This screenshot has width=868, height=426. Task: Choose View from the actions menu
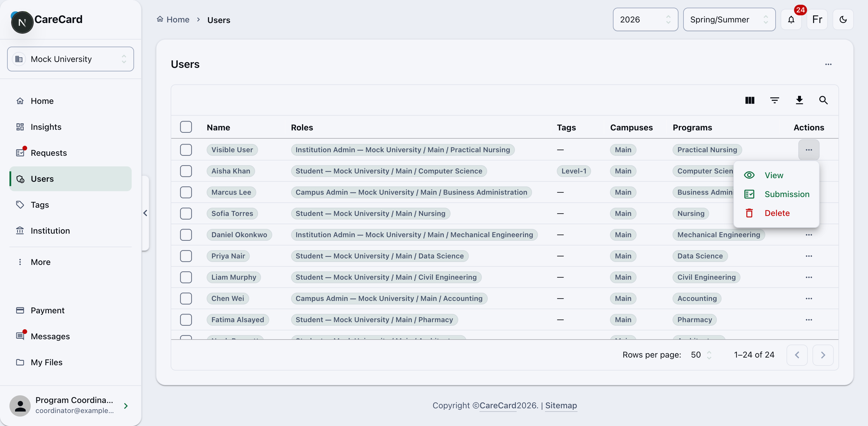[776, 175]
